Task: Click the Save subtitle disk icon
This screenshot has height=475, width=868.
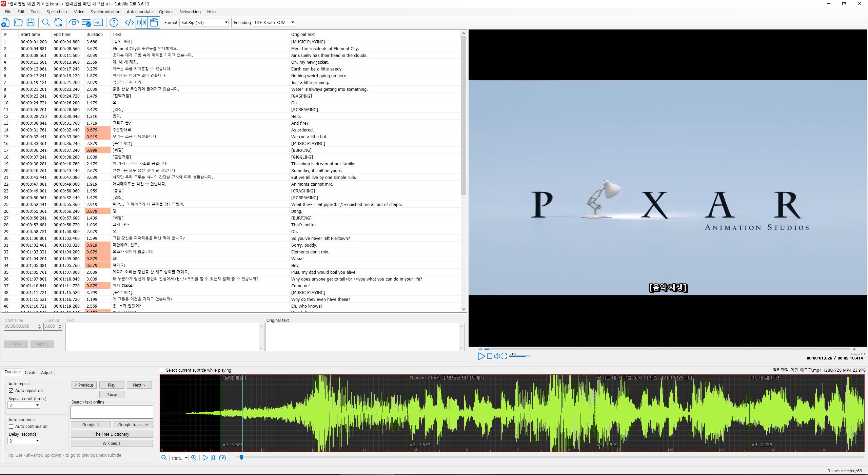Action: click(31, 23)
